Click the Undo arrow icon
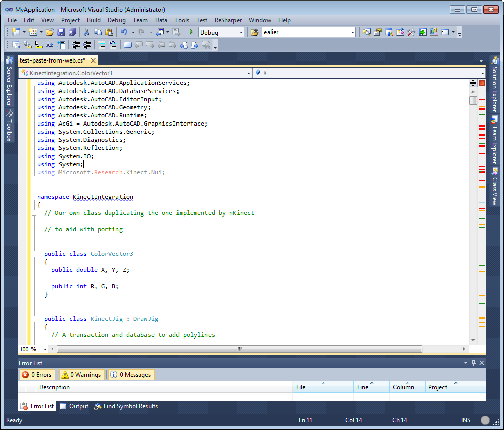The image size is (504, 430). (x=124, y=32)
